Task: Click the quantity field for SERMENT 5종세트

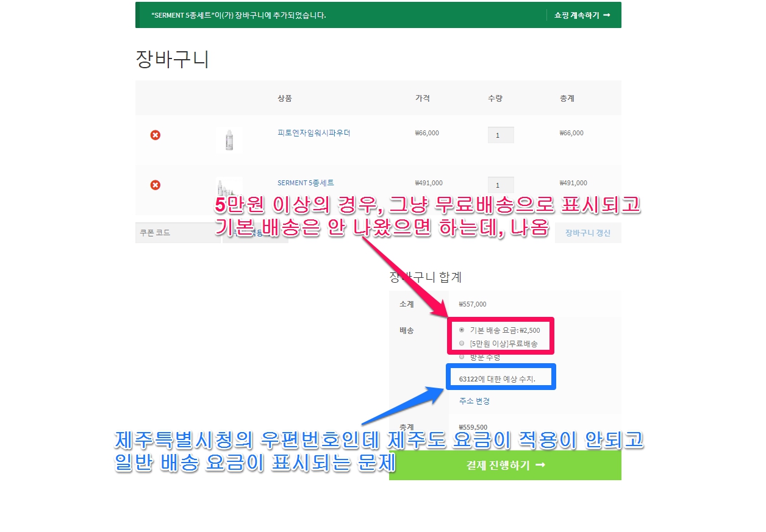Action: coord(501,185)
